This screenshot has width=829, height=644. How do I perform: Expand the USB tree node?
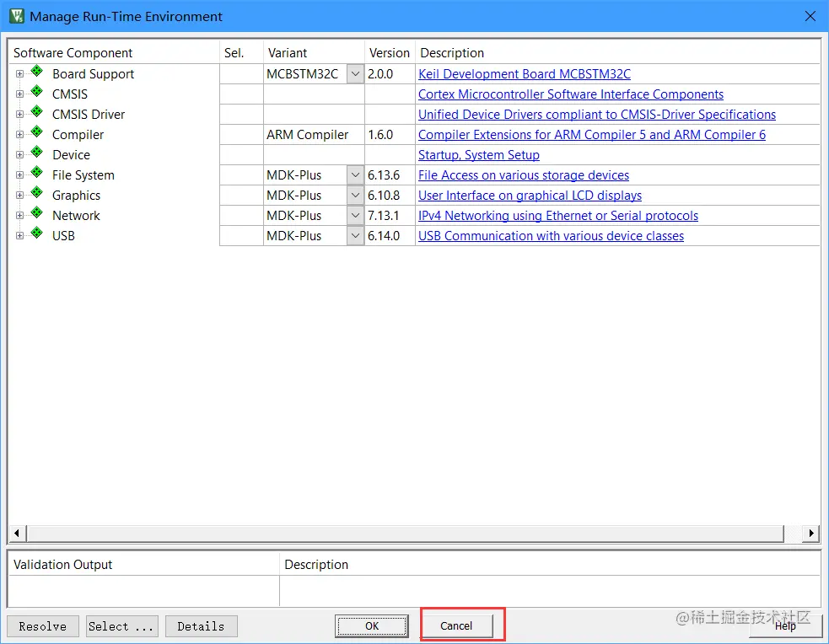click(x=19, y=236)
